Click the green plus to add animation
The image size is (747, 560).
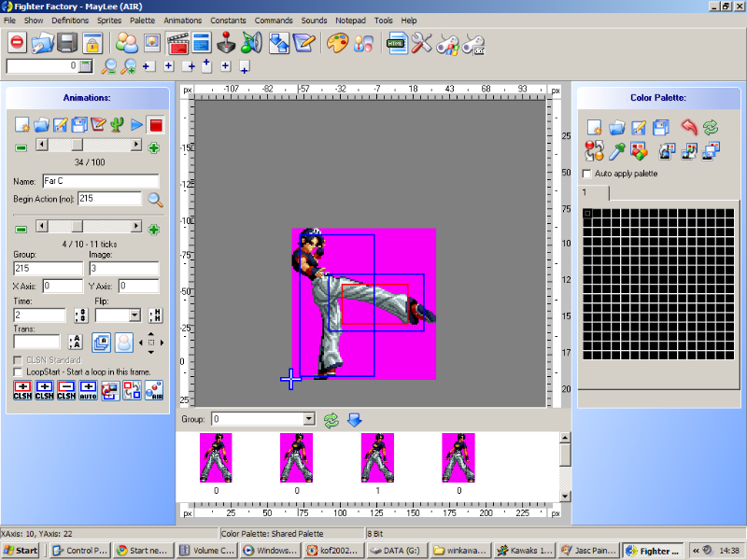(153, 147)
